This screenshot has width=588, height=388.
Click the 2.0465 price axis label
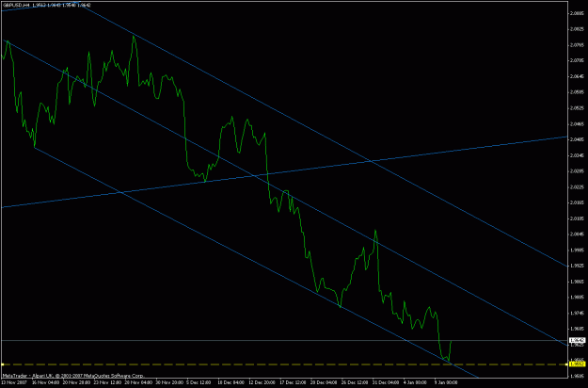[x=577, y=123]
